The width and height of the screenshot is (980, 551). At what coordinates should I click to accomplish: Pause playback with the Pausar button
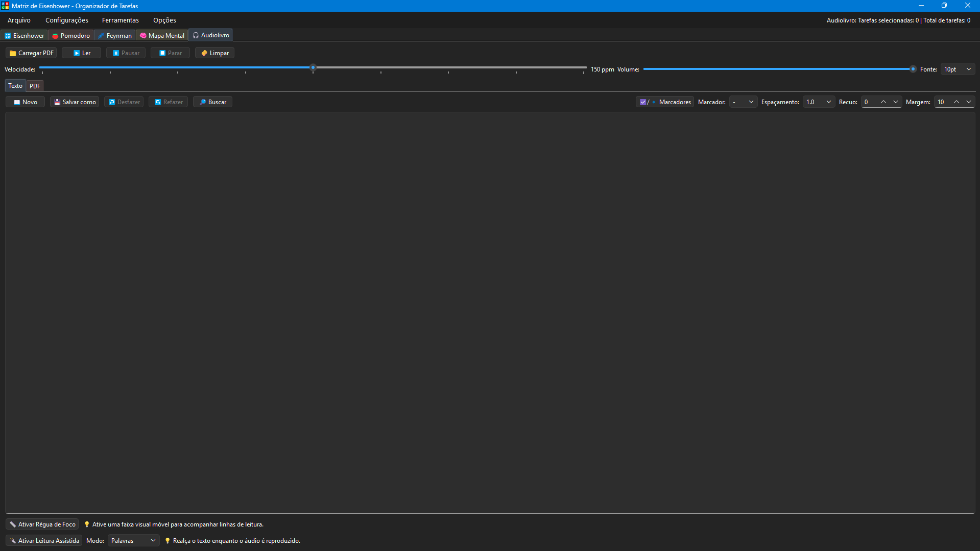126,53
